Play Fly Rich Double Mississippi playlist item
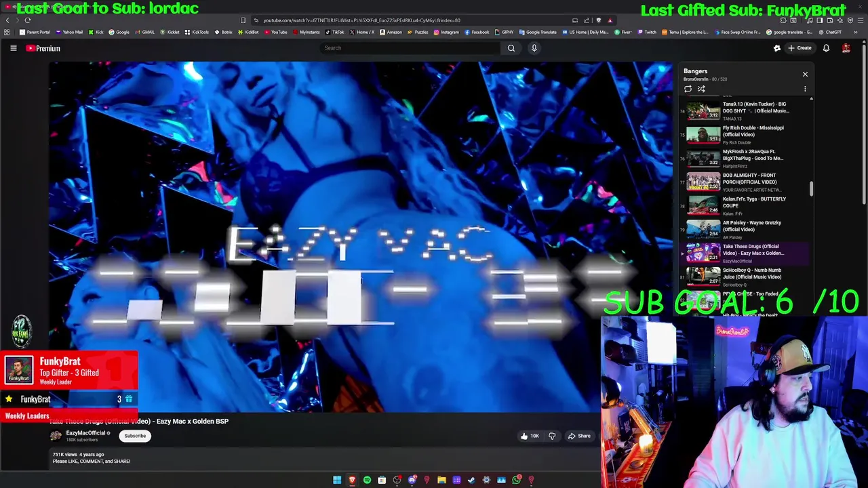 point(746,134)
